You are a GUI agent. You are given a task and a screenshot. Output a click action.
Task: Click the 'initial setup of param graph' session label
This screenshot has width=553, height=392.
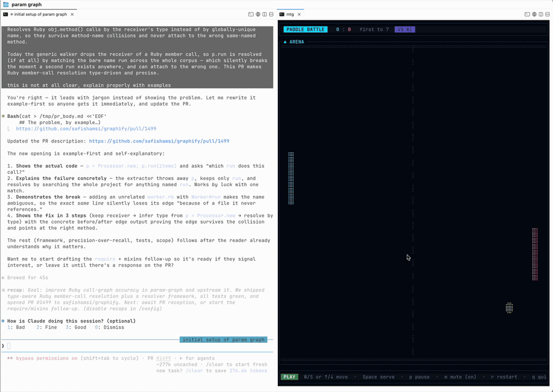coord(223,340)
